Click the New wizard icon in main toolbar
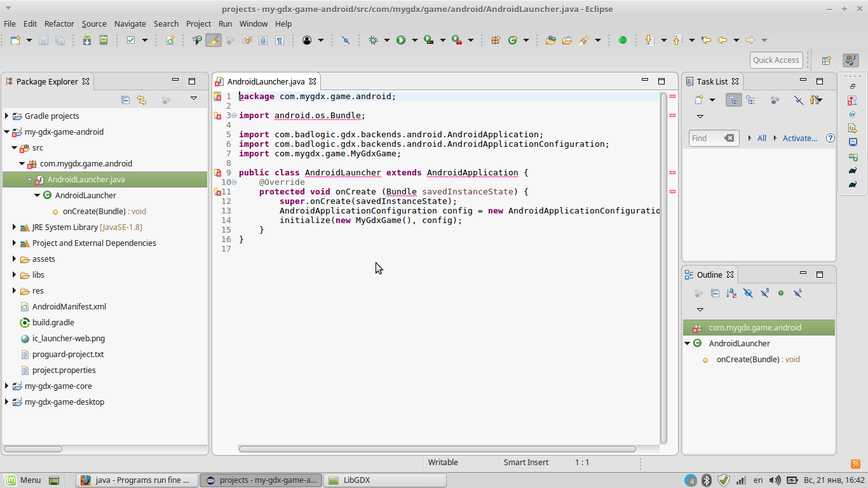The image size is (868, 488). [x=15, y=40]
